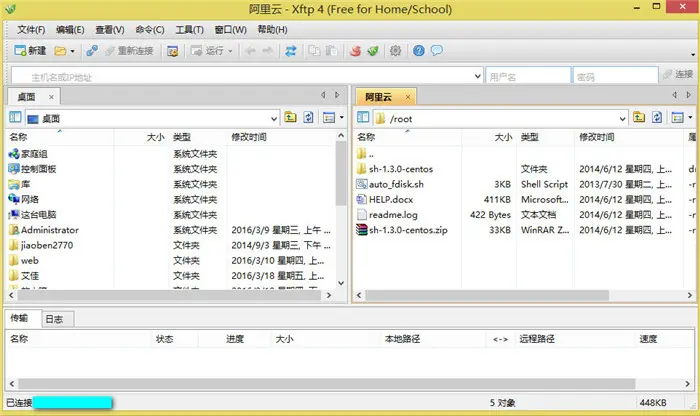Image resolution: width=700 pixels, height=416 pixels.
Task: Click Reconnect (重新连接) toolbar button
Action: (129, 51)
